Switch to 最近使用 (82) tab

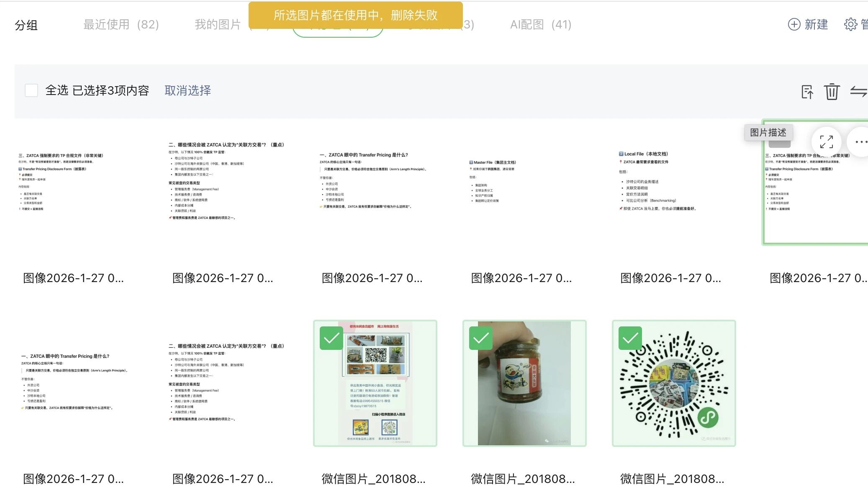(x=121, y=25)
